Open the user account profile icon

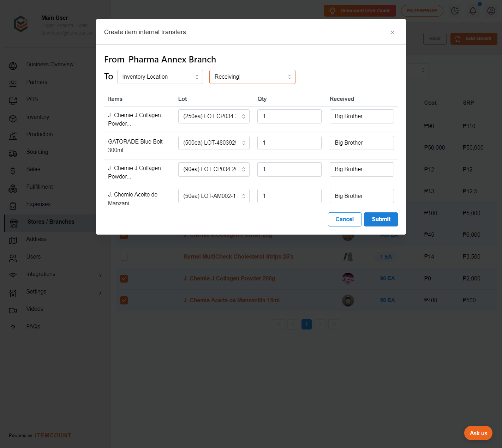coord(491,11)
